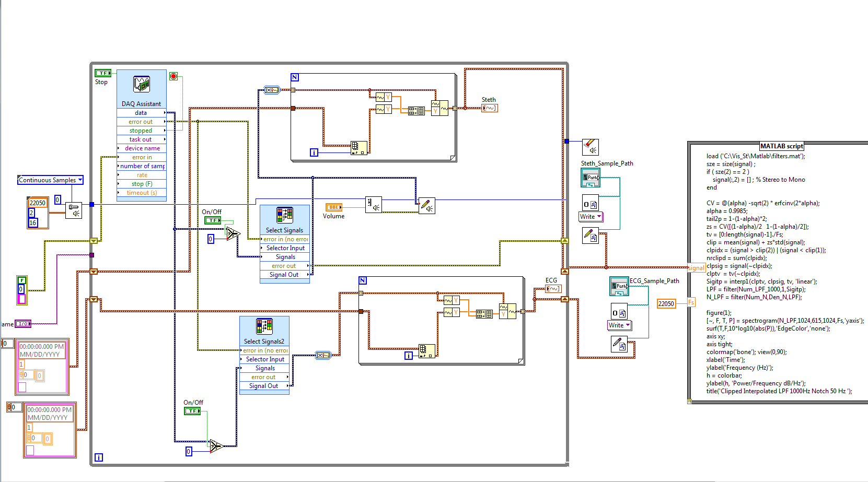Click the signal input terminal of MATLAB script
Viewport: 868px width, 482px height.
click(696, 268)
